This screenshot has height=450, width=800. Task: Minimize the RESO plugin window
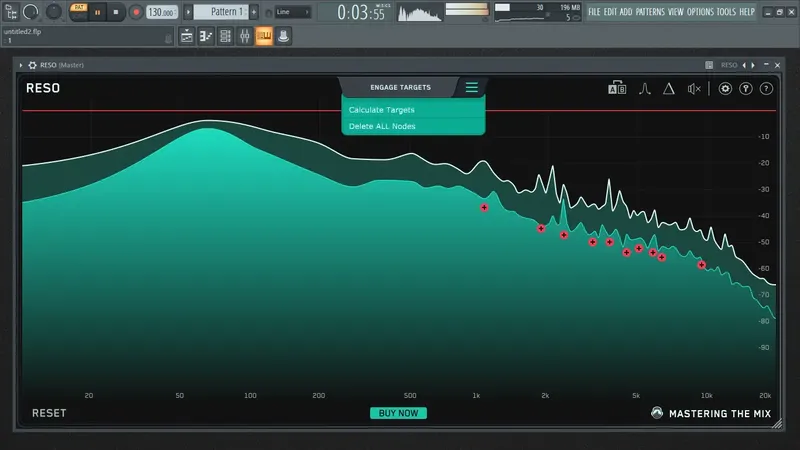pyautogui.click(x=766, y=65)
